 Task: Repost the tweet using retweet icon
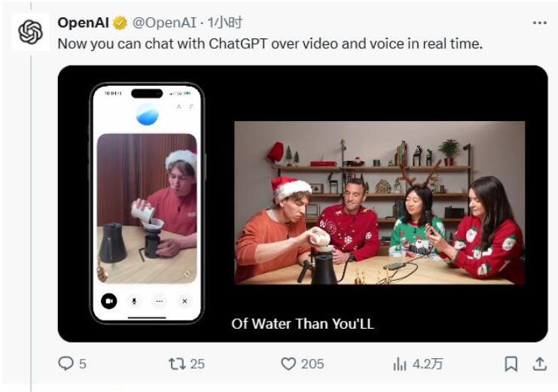pos(178,363)
